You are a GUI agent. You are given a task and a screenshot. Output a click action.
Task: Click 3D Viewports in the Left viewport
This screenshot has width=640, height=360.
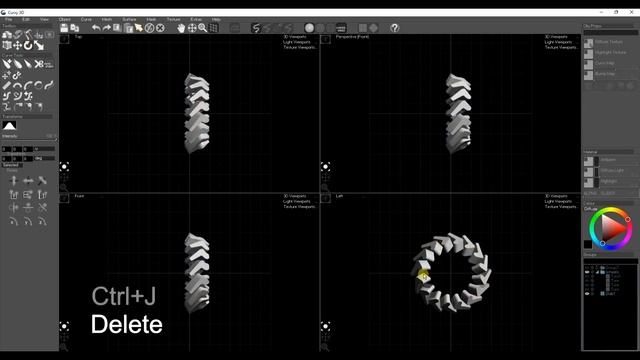556,196
